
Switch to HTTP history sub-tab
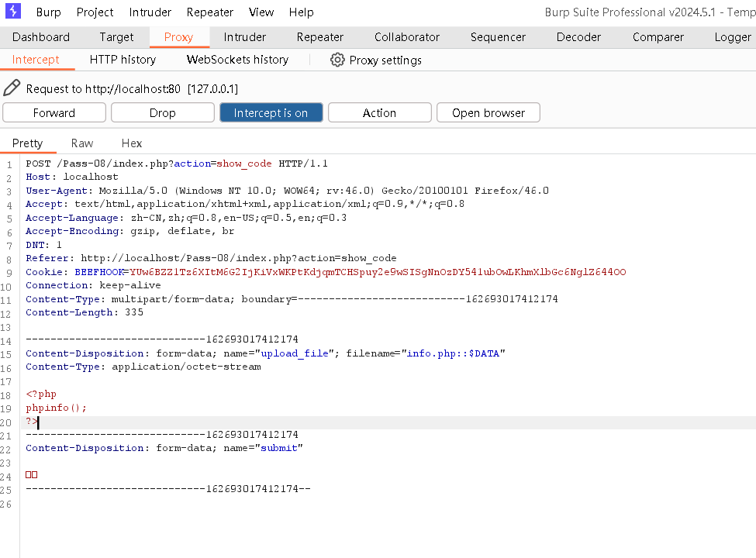pos(123,60)
